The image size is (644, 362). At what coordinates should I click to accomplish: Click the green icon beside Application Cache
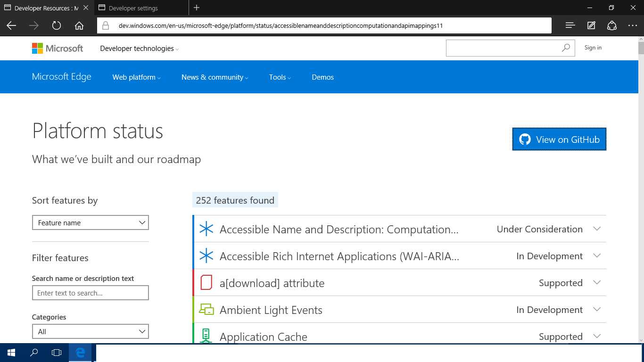(x=206, y=336)
